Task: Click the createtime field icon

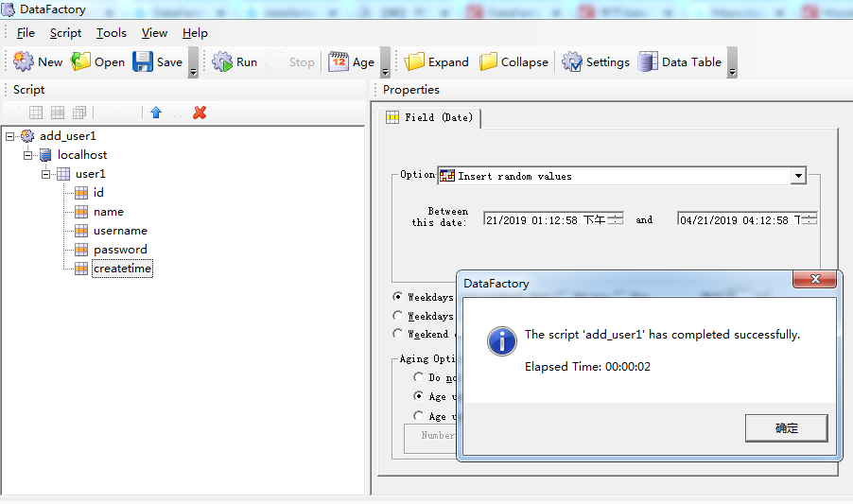Action: [81, 269]
